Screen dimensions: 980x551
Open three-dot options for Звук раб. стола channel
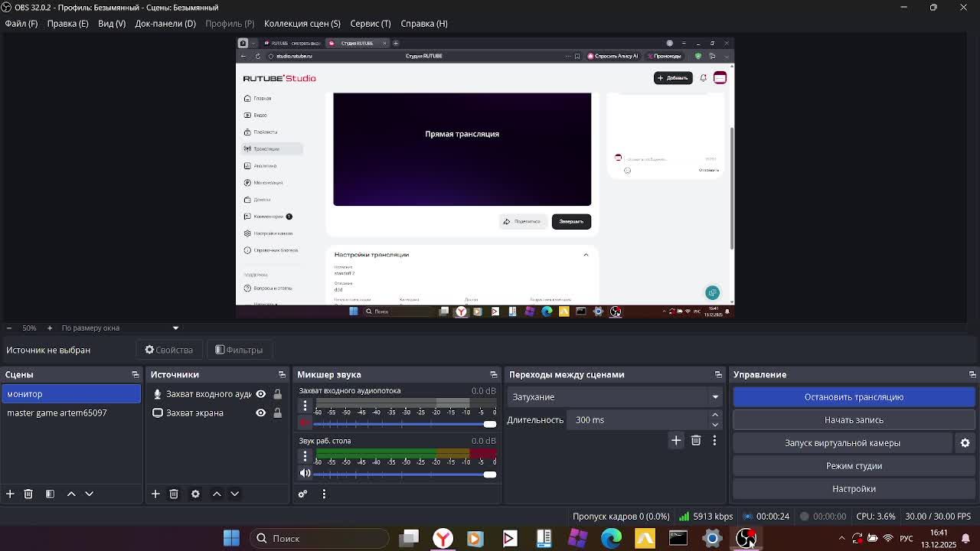click(x=305, y=455)
